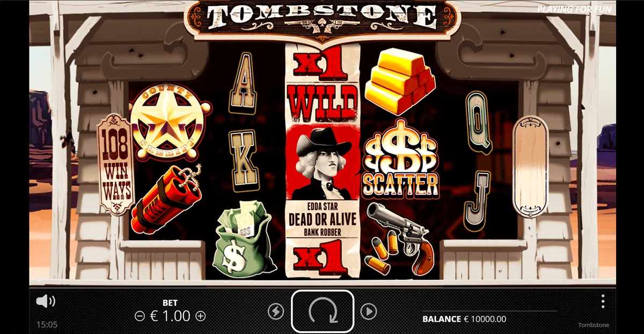Select the letter K card symbol
Viewport: 644px width, 334px height.
pos(243,159)
